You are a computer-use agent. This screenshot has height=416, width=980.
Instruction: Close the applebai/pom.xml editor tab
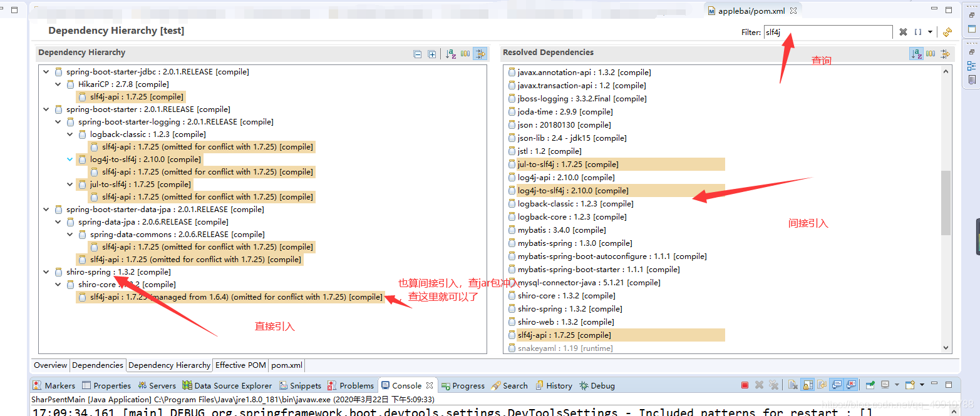[793, 11]
